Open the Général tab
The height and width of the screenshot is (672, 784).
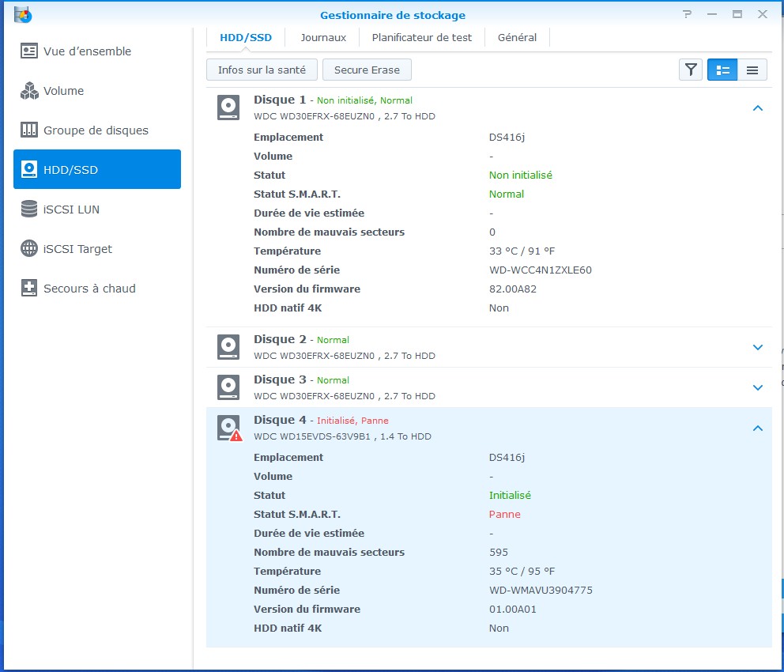(517, 37)
